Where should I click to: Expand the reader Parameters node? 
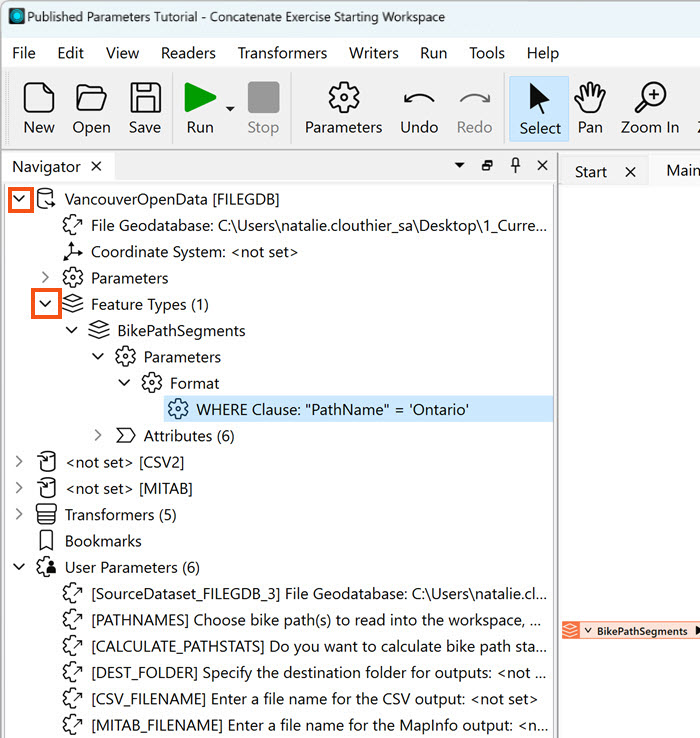[x=46, y=278]
